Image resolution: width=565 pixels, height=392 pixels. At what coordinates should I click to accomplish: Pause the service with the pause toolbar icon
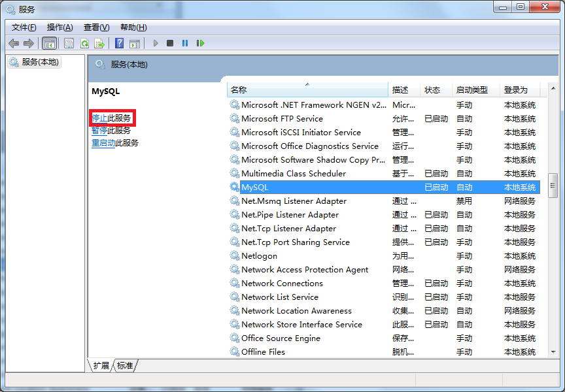coord(185,43)
